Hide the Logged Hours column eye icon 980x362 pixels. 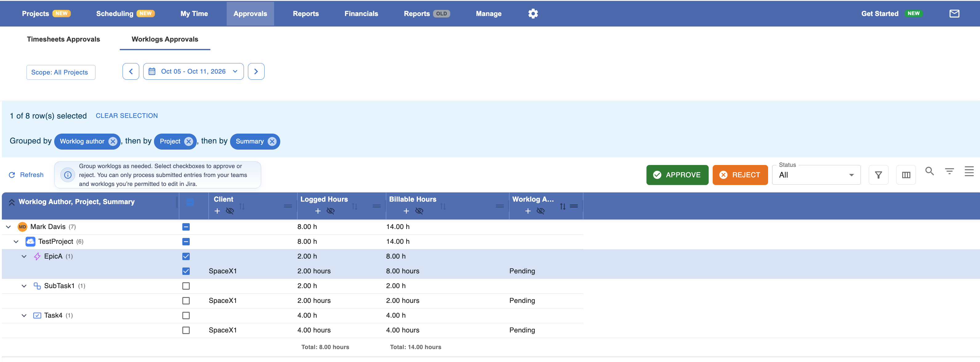point(330,211)
